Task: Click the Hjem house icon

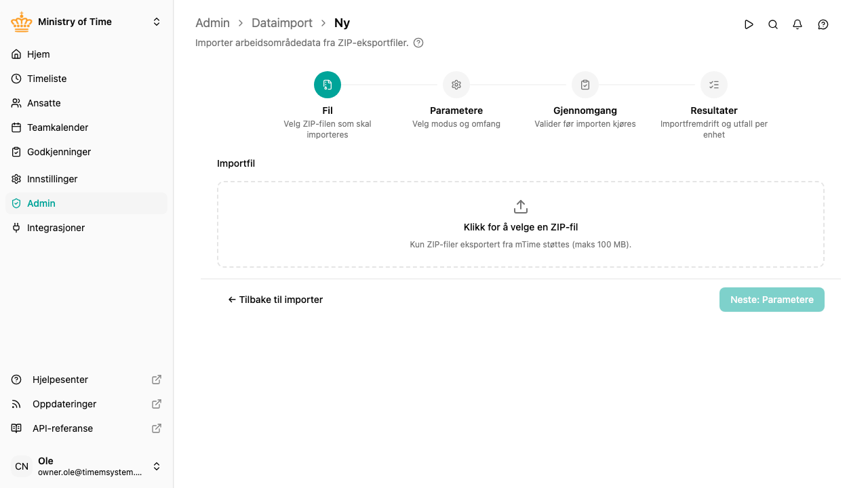Action: click(x=16, y=54)
